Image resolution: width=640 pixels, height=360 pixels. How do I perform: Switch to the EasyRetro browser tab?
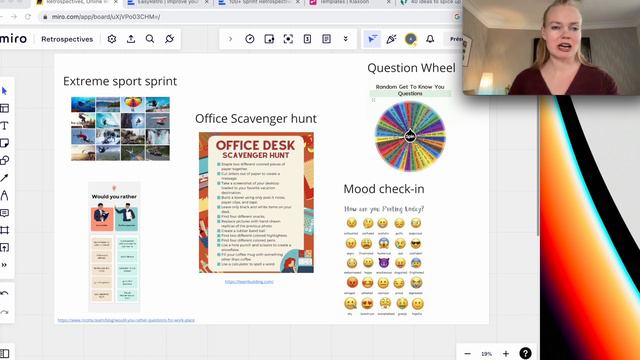pyautogui.click(x=167, y=2)
